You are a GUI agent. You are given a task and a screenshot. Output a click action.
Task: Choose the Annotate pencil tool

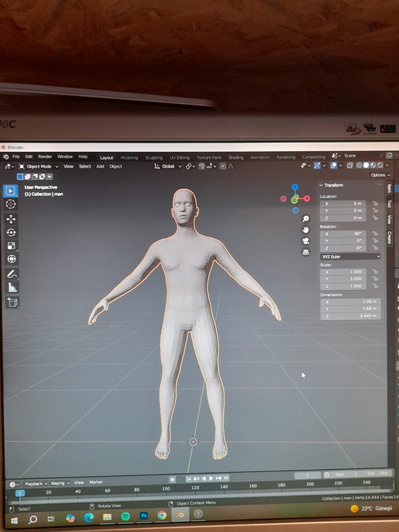click(x=12, y=274)
